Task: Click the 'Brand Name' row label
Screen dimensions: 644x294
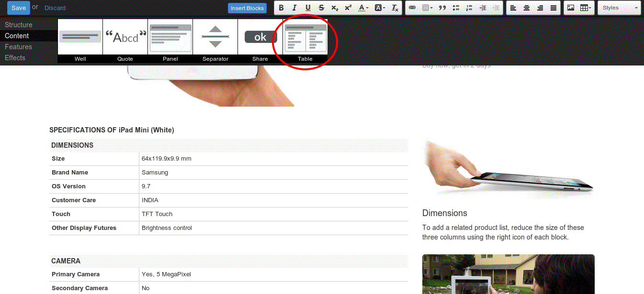Action: tap(70, 173)
